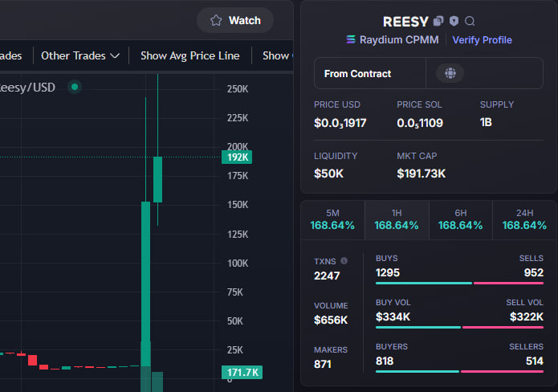Add token to watchlist with Watch button
Viewport: 558px width, 392px height.
point(235,20)
